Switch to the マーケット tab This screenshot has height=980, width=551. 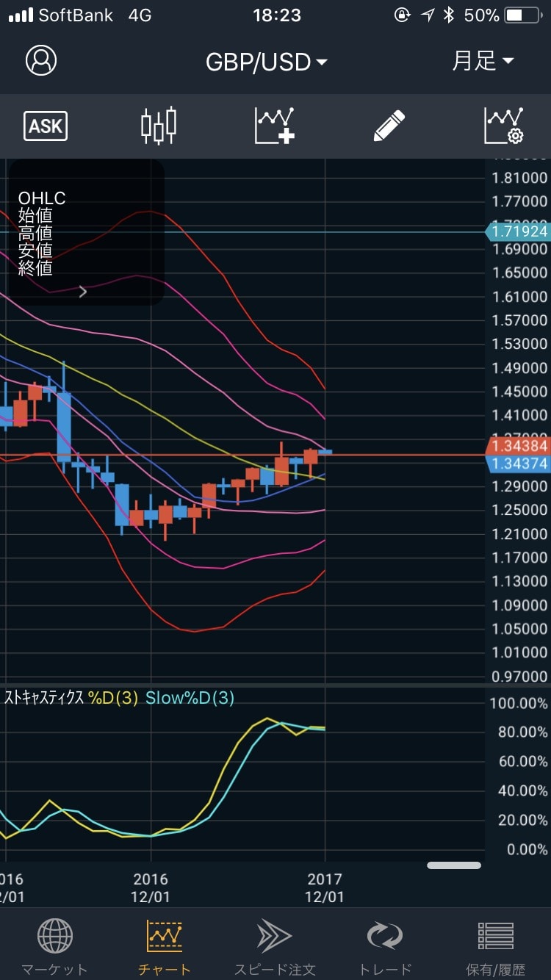tap(54, 948)
